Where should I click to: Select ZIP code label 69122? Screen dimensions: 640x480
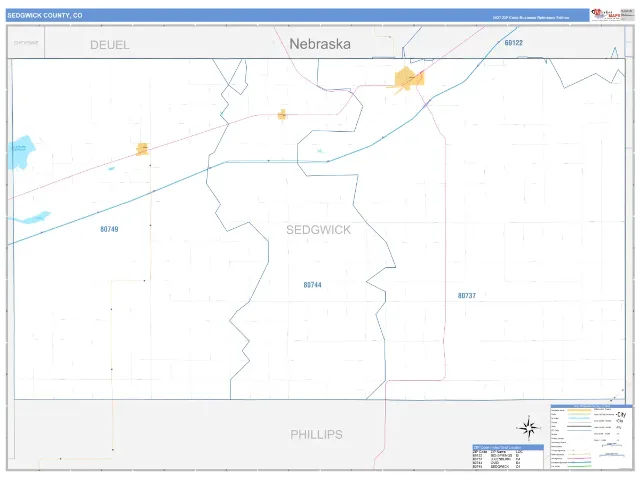point(513,43)
